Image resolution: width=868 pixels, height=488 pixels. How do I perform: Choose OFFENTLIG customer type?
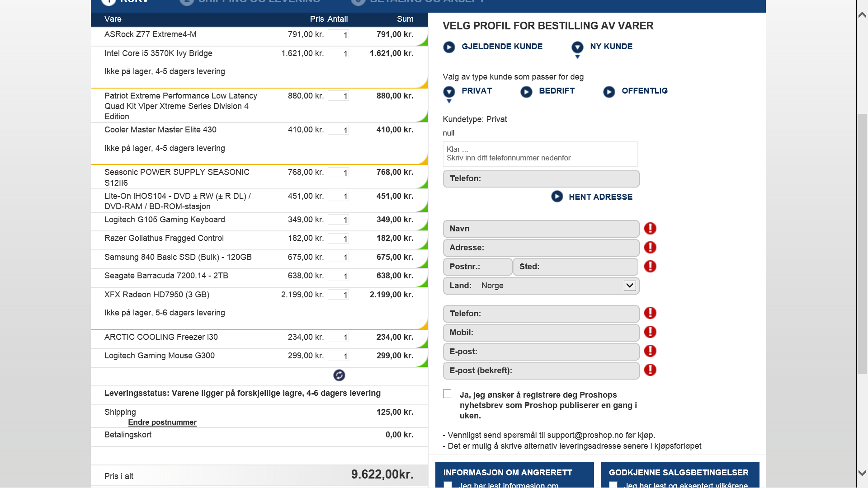(644, 91)
